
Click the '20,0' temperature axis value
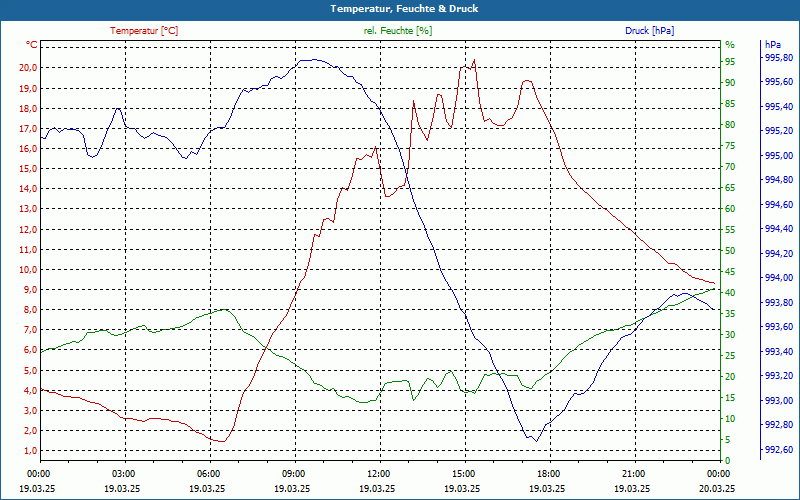pyautogui.click(x=27, y=68)
